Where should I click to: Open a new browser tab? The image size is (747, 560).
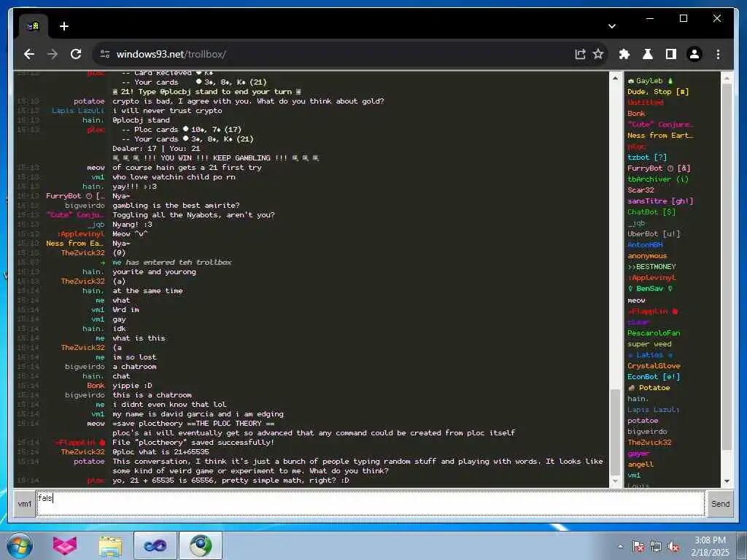(x=64, y=26)
